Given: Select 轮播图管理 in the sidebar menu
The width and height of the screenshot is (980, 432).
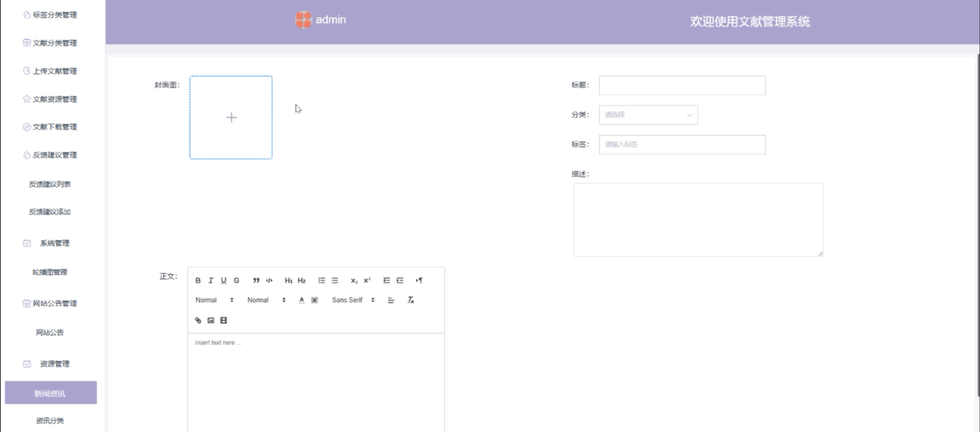Looking at the screenshot, I should point(50,272).
